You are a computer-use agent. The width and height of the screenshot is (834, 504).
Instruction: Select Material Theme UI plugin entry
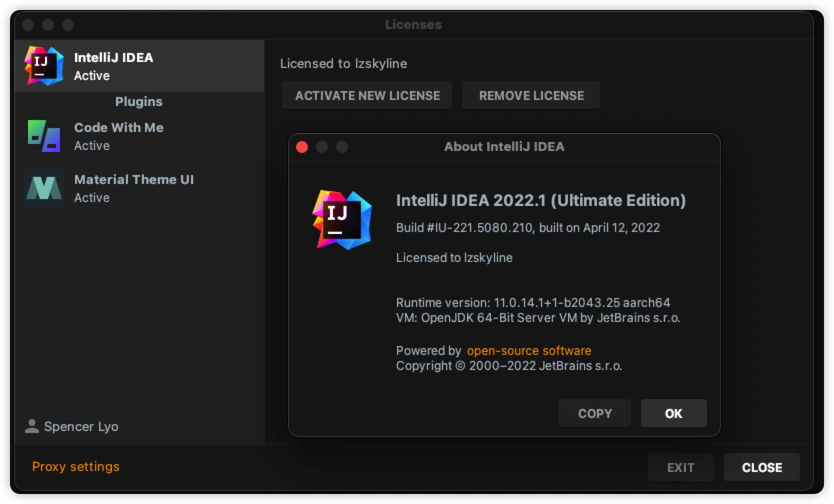click(139, 188)
